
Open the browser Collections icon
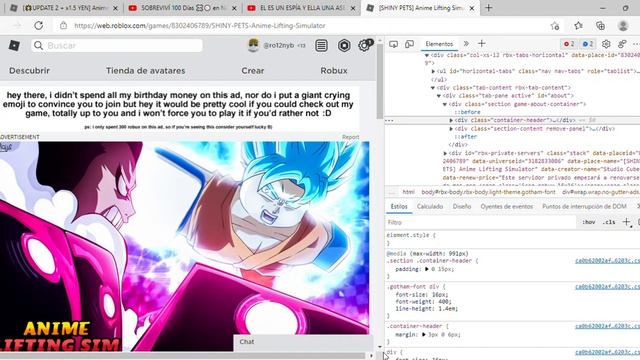(600, 26)
